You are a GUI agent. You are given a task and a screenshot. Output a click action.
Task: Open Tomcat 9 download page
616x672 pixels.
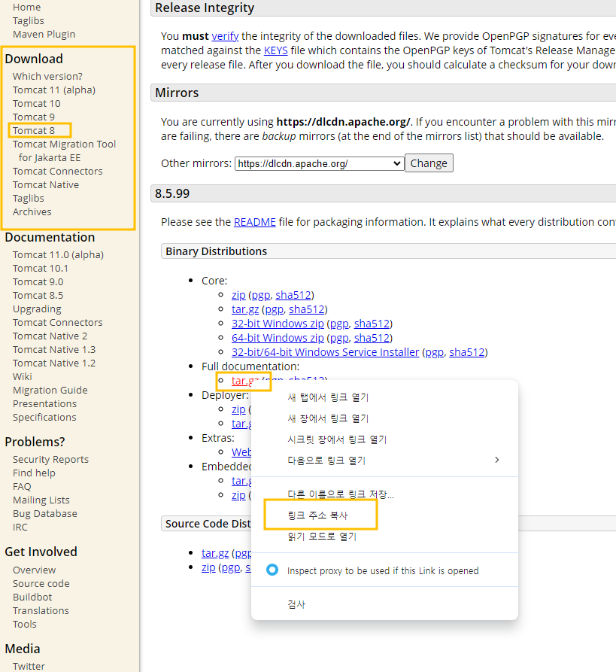[x=33, y=117]
